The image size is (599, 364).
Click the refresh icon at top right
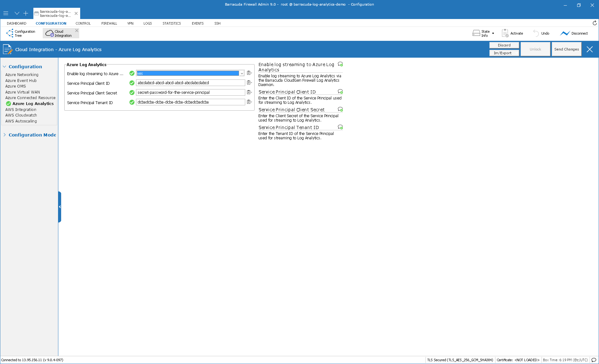pos(595,23)
